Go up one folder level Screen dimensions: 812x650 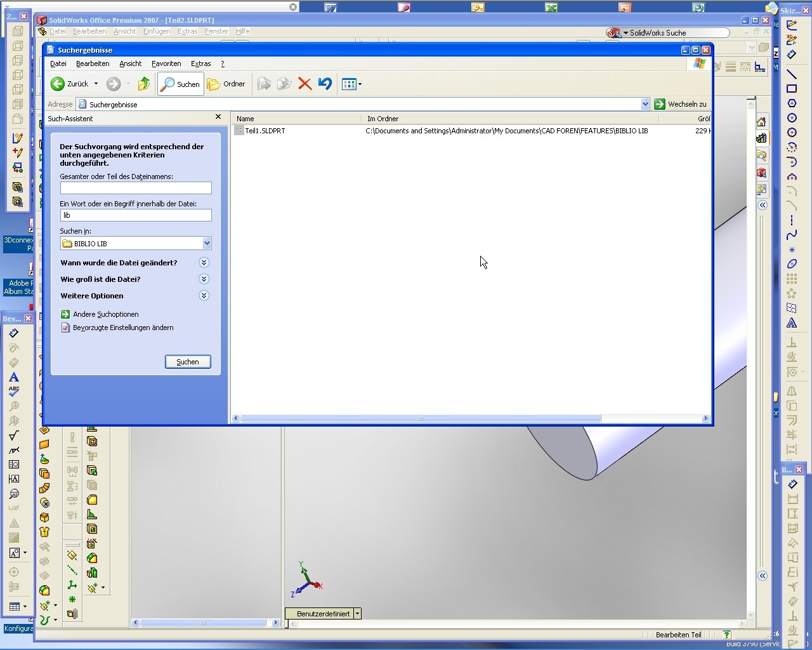click(x=144, y=84)
